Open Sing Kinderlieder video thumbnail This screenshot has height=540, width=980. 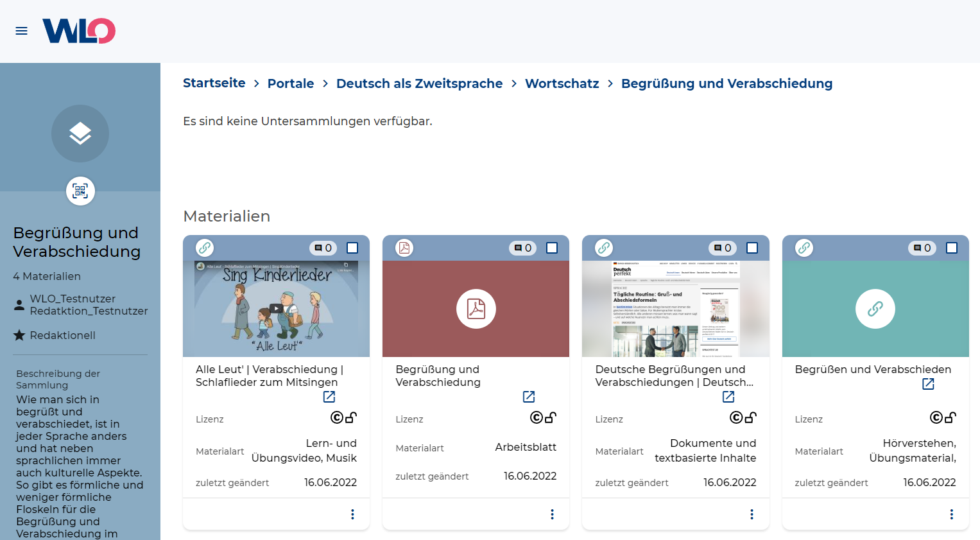point(276,309)
